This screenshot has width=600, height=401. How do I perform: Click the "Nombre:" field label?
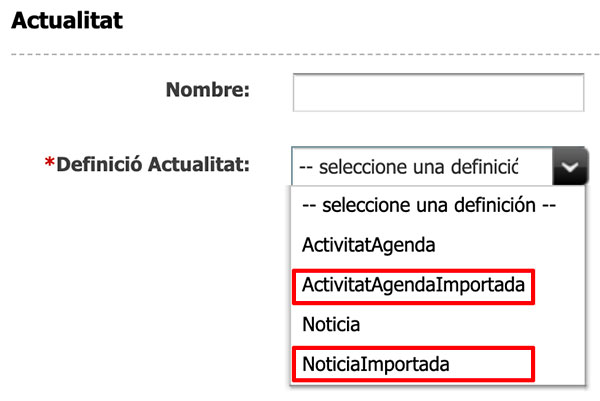click(x=206, y=91)
